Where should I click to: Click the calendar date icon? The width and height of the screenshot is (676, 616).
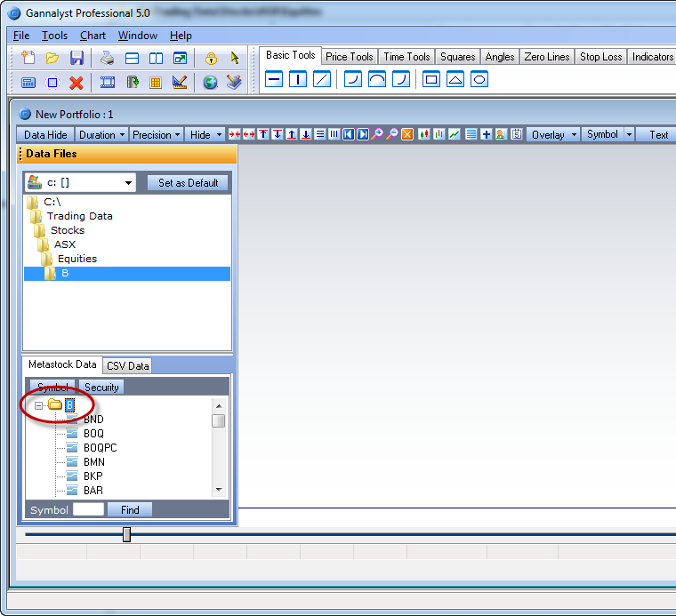[516, 134]
